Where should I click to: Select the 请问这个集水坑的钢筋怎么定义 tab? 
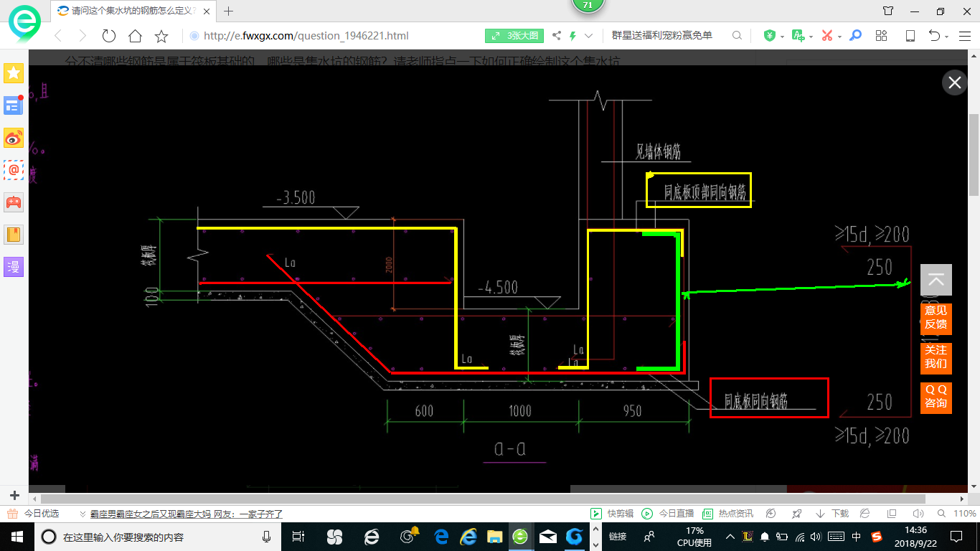tap(133, 11)
